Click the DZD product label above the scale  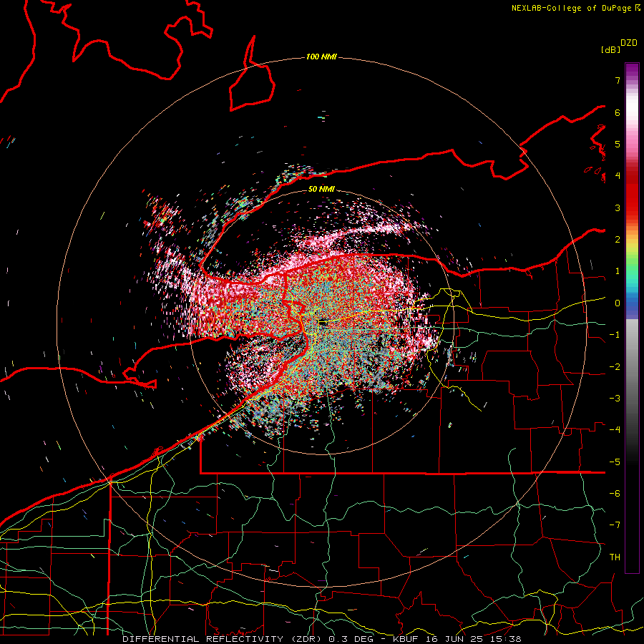click(629, 43)
